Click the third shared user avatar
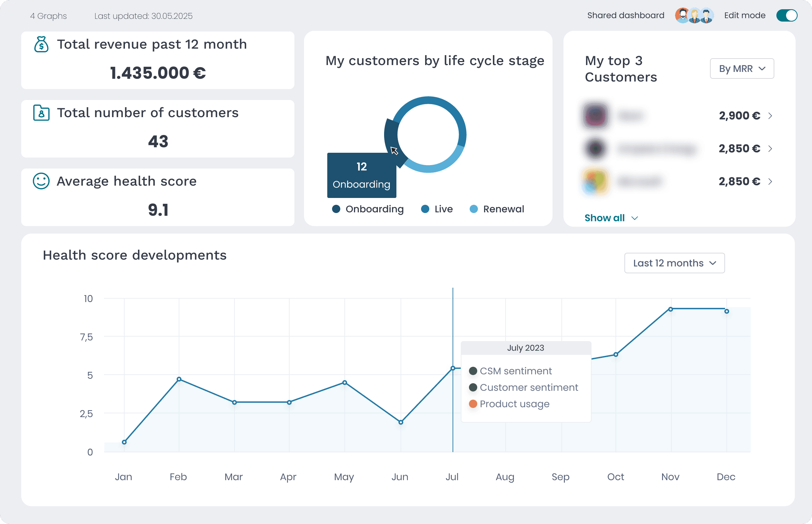 [x=706, y=15]
